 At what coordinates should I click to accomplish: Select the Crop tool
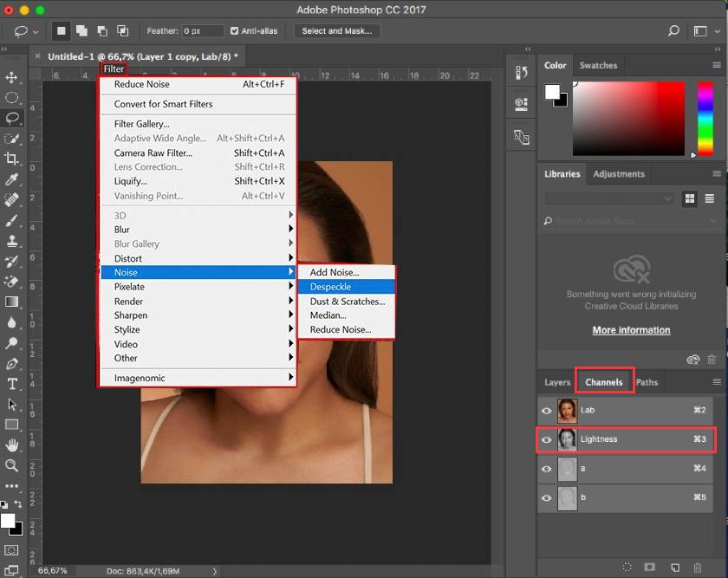coord(12,159)
